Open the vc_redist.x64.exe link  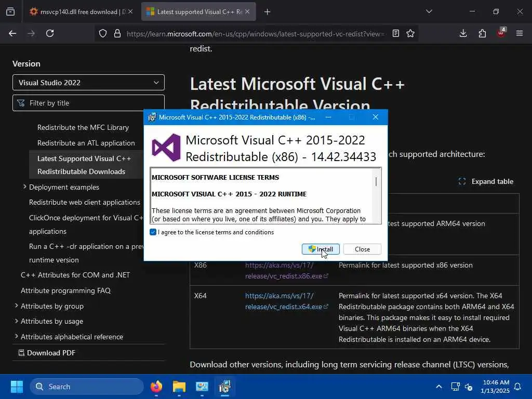[286, 301]
